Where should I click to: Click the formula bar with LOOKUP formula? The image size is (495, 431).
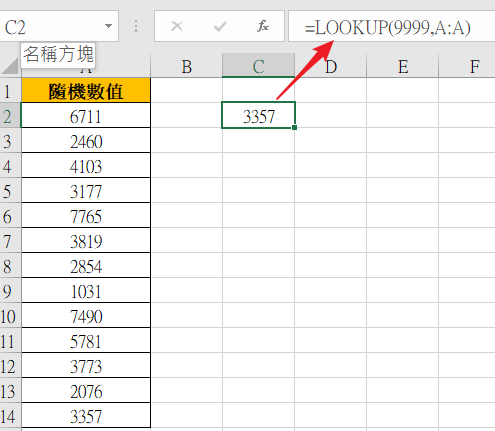[392, 26]
